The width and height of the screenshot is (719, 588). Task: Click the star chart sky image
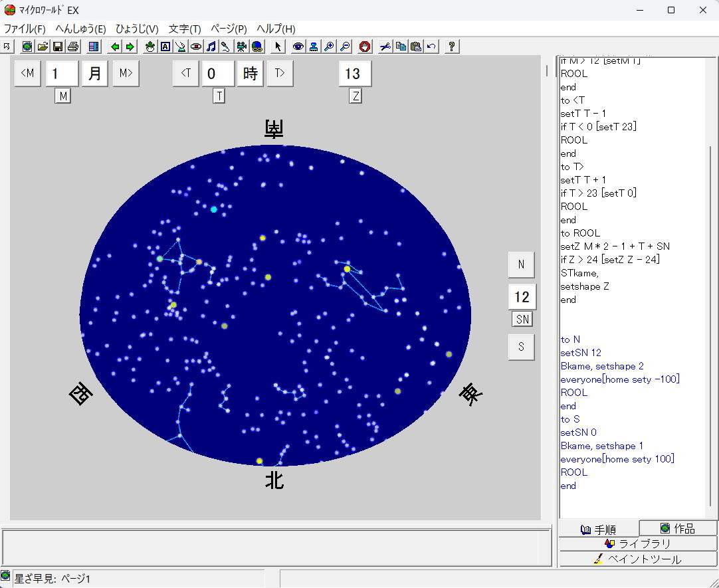pyautogui.click(x=275, y=306)
